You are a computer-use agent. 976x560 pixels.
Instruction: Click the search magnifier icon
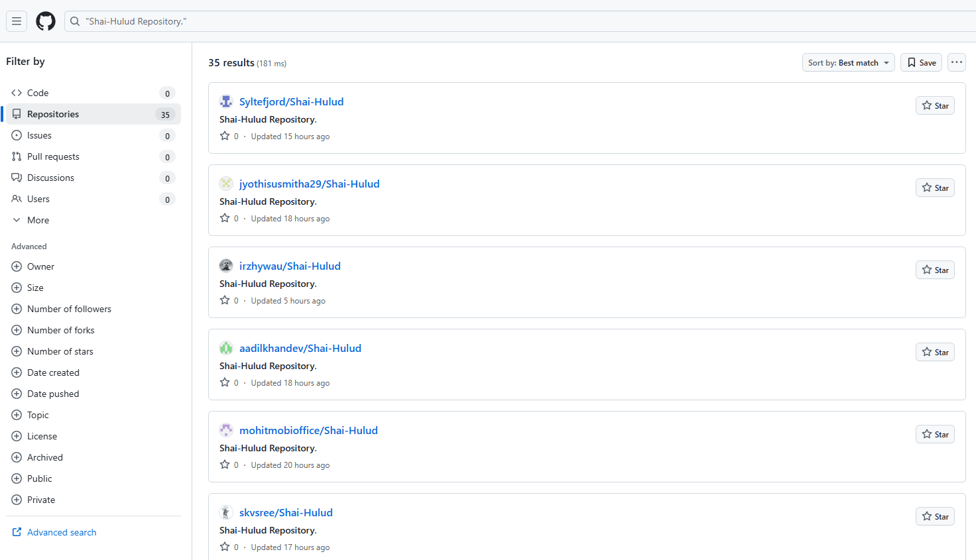tap(75, 21)
